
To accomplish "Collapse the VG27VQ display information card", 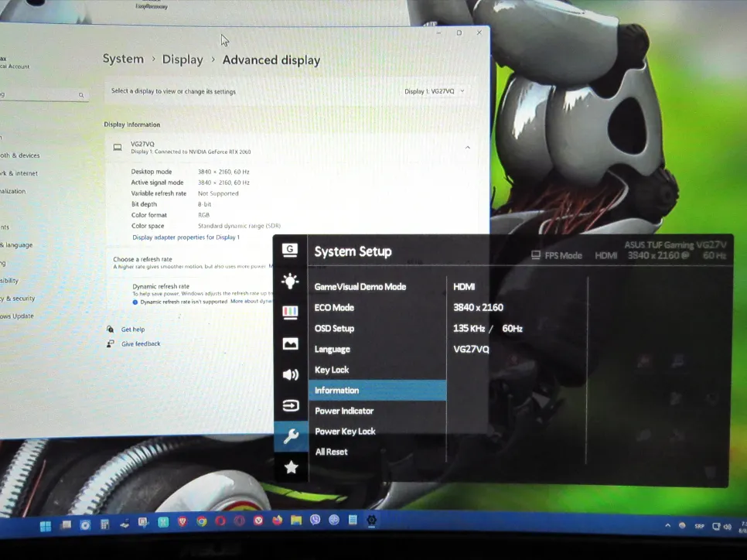I will (467, 148).
